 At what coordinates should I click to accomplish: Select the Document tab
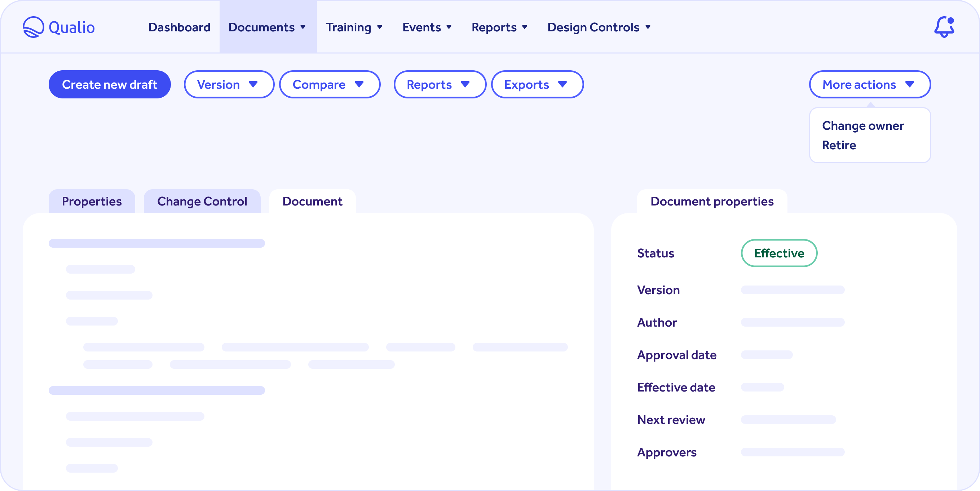pyautogui.click(x=312, y=201)
